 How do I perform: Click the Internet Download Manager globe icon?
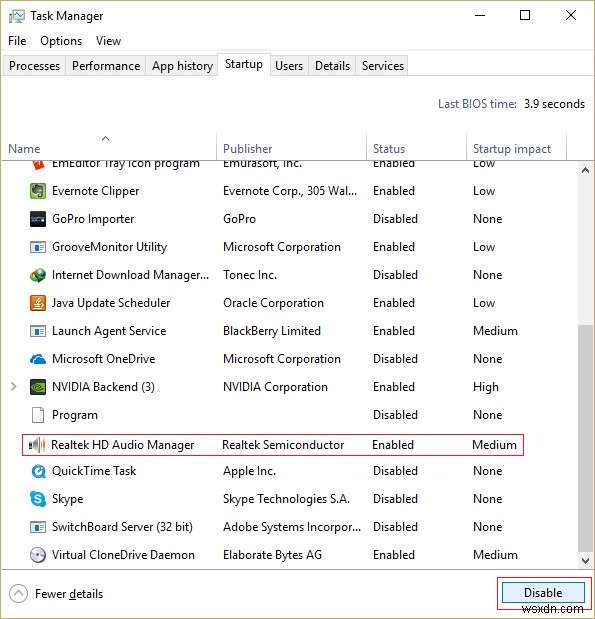click(x=38, y=275)
